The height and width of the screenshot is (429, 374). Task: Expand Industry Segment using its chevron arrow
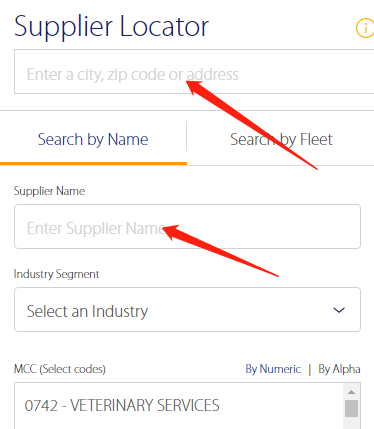pyautogui.click(x=339, y=310)
